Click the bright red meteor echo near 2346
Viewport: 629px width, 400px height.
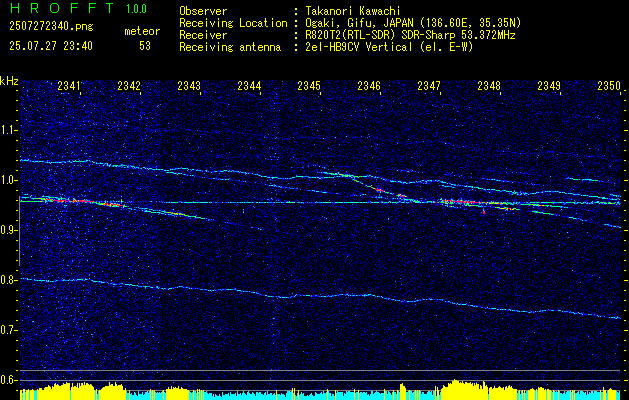coord(379,189)
